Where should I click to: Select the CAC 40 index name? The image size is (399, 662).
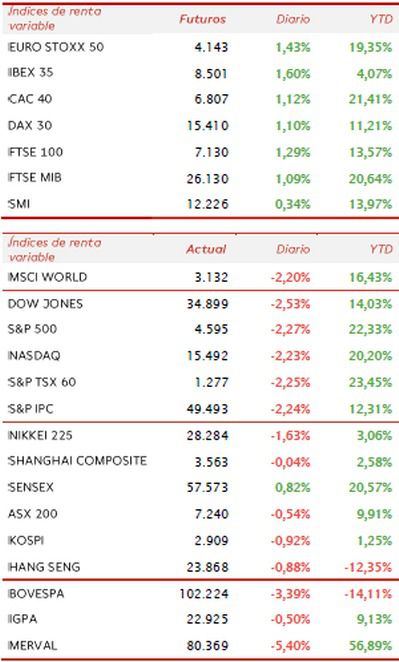pos(30,99)
